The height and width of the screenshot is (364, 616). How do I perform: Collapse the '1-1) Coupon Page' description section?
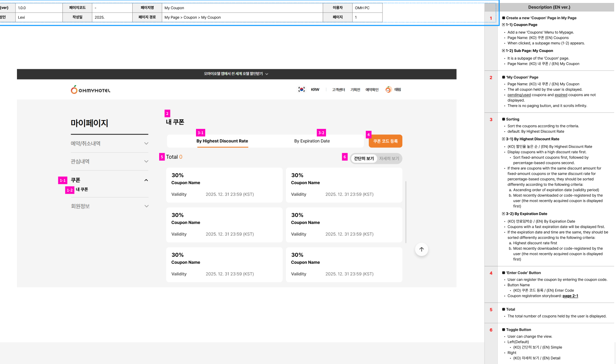click(x=504, y=25)
